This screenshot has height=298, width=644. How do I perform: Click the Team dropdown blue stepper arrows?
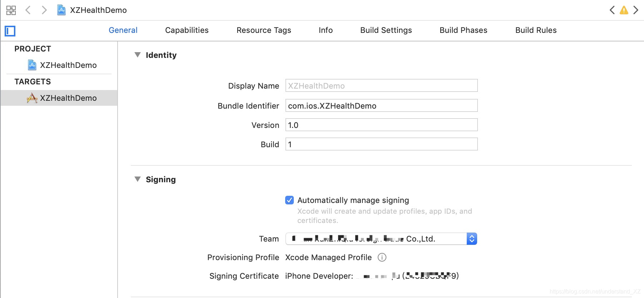472,239
